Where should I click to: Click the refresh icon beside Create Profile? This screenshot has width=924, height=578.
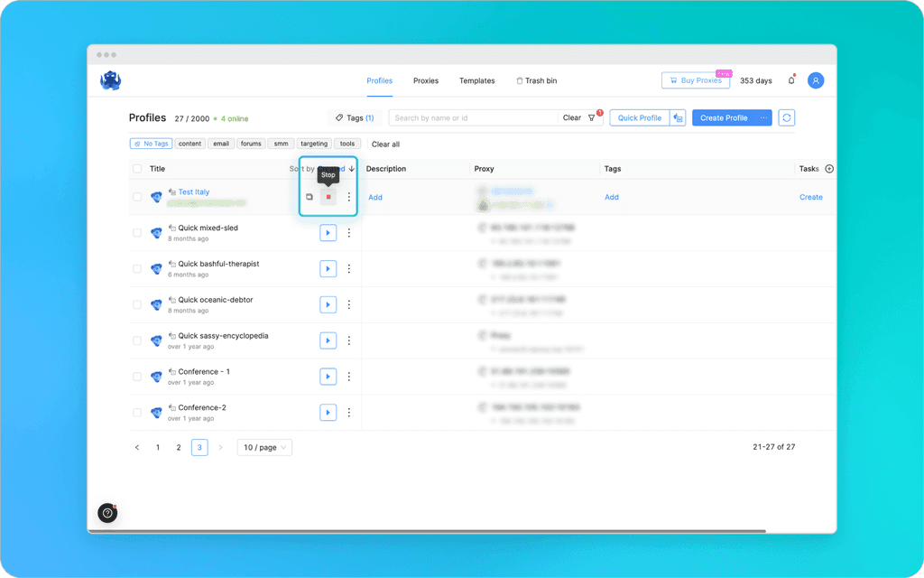point(785,117)
